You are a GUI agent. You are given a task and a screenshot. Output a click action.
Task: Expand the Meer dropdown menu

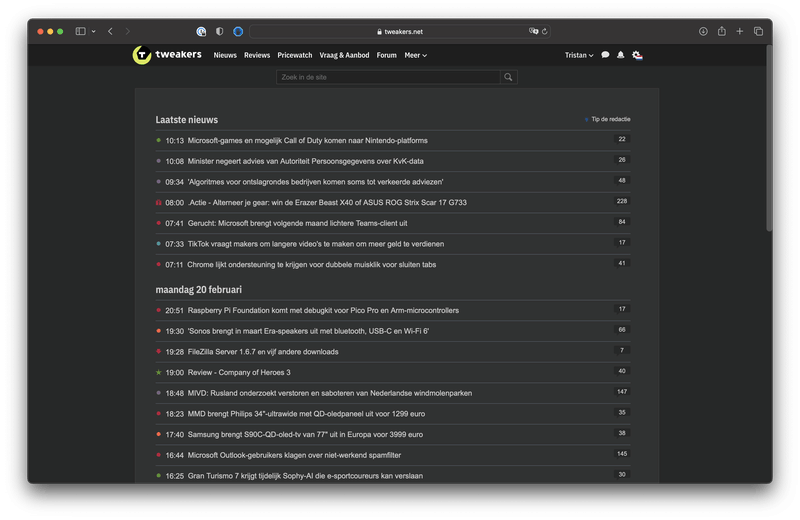pyautogui.click(x=415, y=55)
